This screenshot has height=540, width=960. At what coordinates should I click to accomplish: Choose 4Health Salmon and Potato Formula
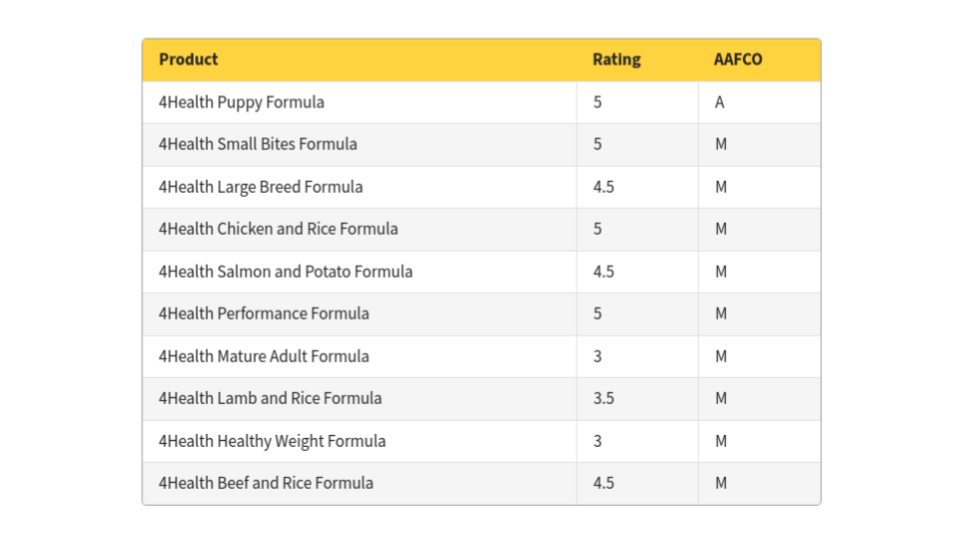[x=285, y=271]
